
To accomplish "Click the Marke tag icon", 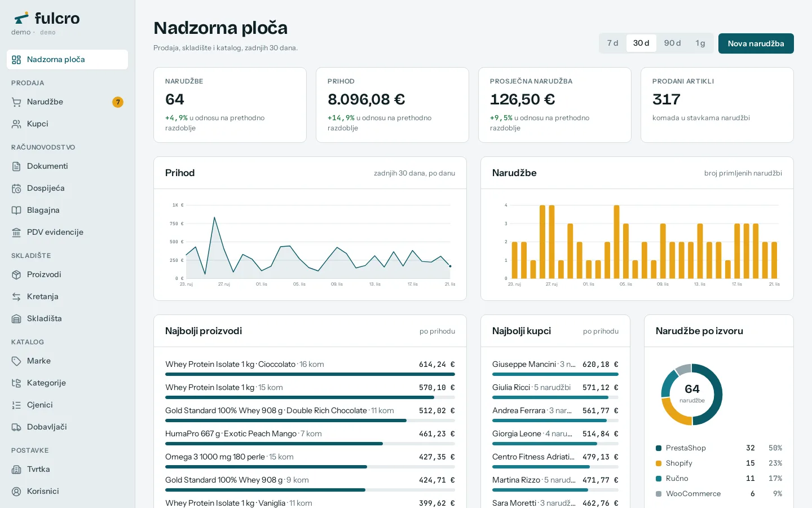I will (16, 361).
